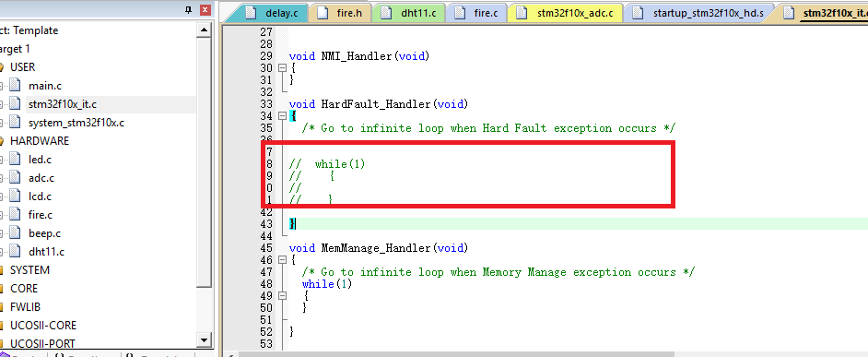Open main.c in project tree
The height and width of the screenshot is (357, 868).
click(x=45, y=86)
